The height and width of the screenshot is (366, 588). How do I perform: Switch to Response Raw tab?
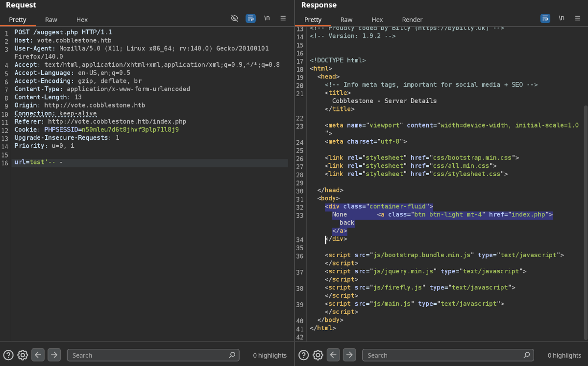click(346, 20)
